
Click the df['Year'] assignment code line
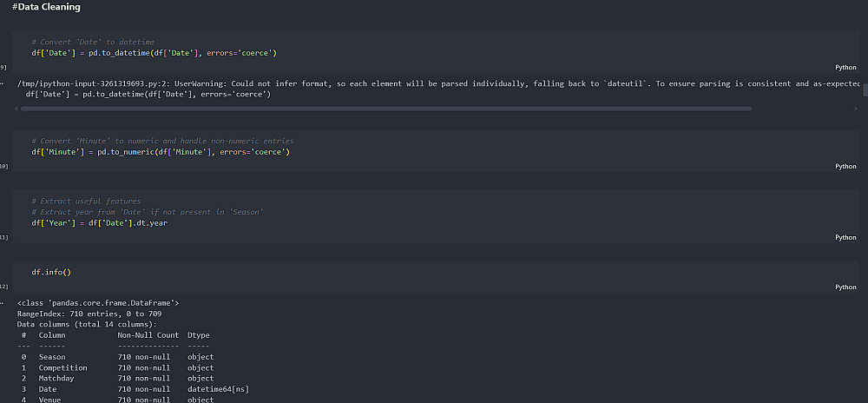(100, 223)
